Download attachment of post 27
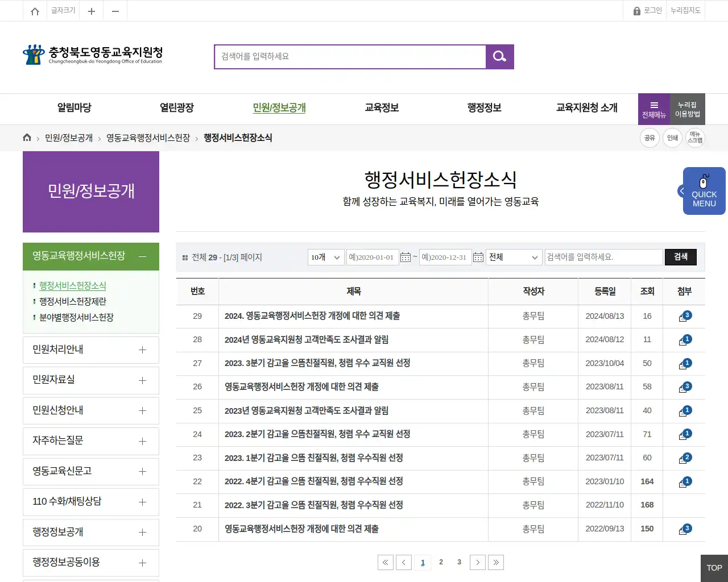The height and width of the screenshot is (582, 728). click(685, 364)
